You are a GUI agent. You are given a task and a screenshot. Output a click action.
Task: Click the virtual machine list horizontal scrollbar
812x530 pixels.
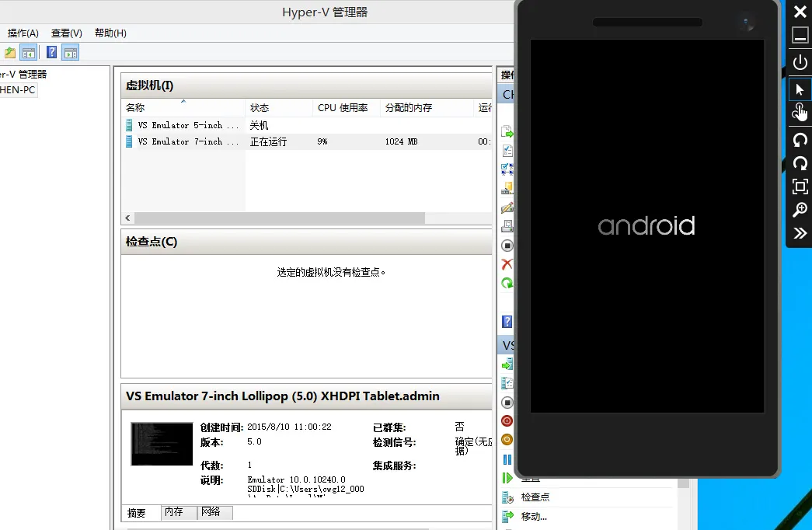tap(280, 218)
